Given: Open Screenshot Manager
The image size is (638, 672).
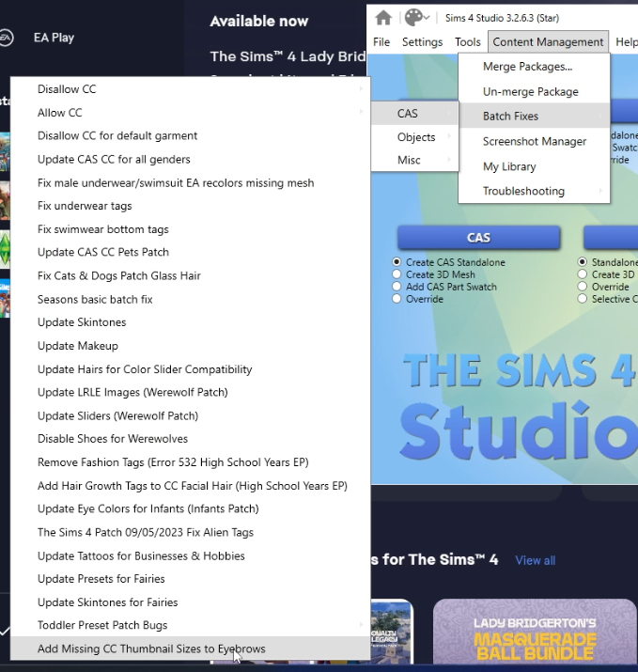Looking at the screenshot, I should pos(534,141).
